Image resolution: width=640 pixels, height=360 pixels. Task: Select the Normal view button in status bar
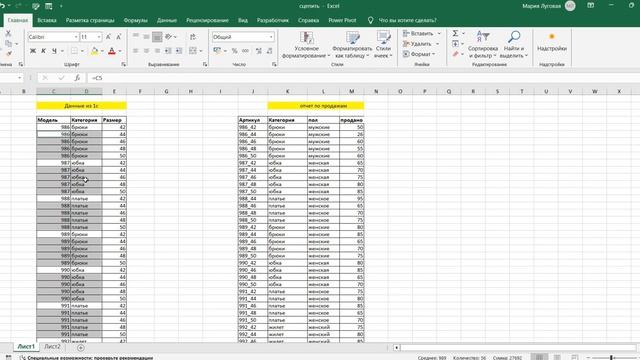[539, 358]
